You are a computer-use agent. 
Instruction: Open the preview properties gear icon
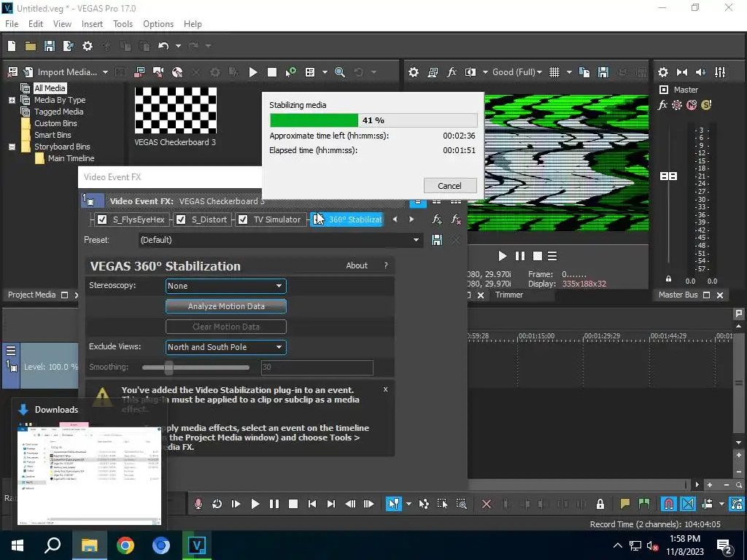point(414,72)
